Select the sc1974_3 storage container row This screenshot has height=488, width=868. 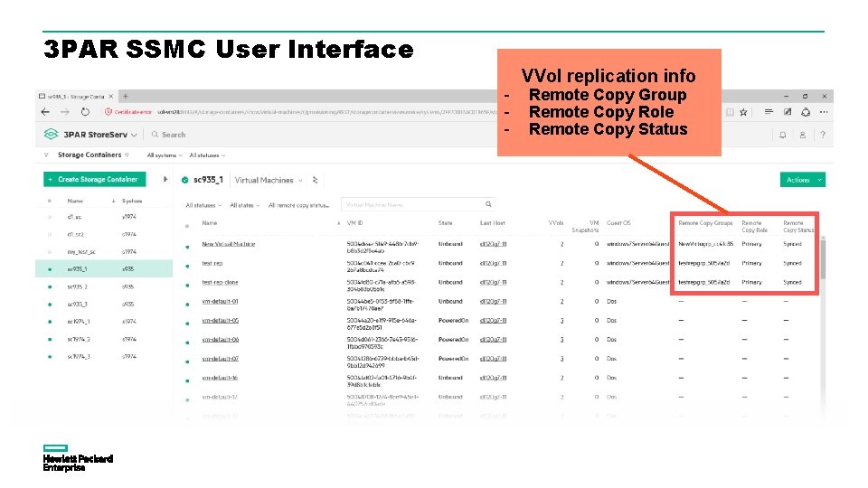click(x=104, y=356)
